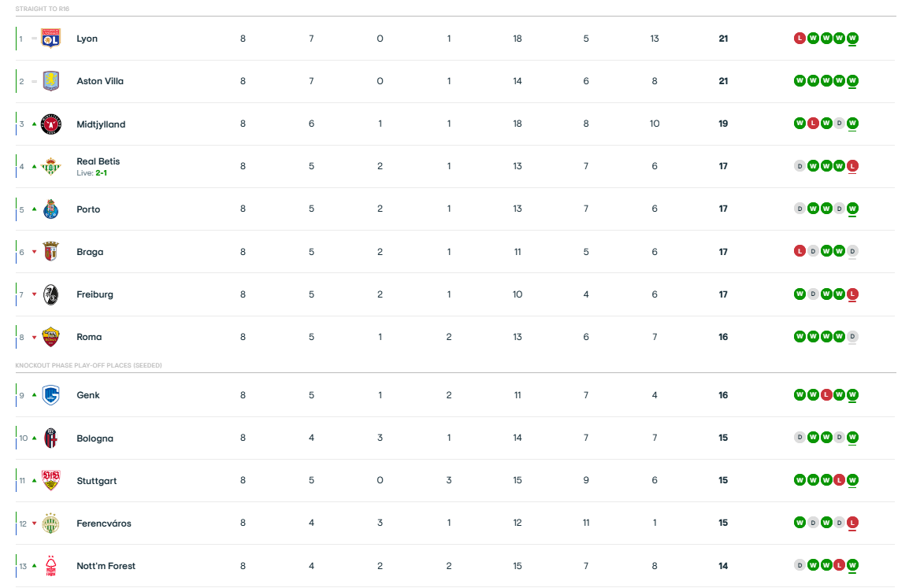Click the Midtjylland club crest

click(50, 124)
